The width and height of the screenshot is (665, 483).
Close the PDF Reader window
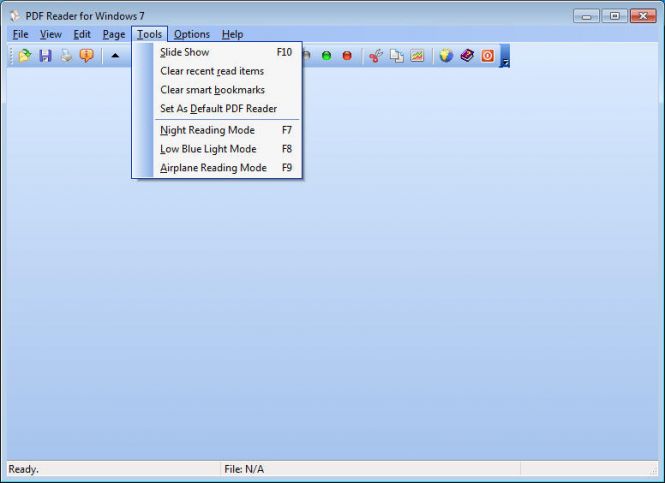coord(643,16)
